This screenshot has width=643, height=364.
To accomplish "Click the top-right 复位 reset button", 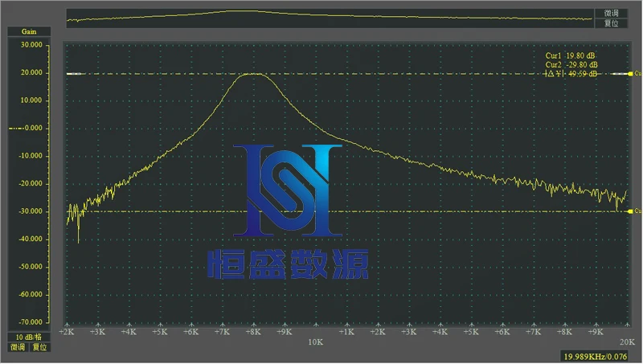I will pos(611,23).
